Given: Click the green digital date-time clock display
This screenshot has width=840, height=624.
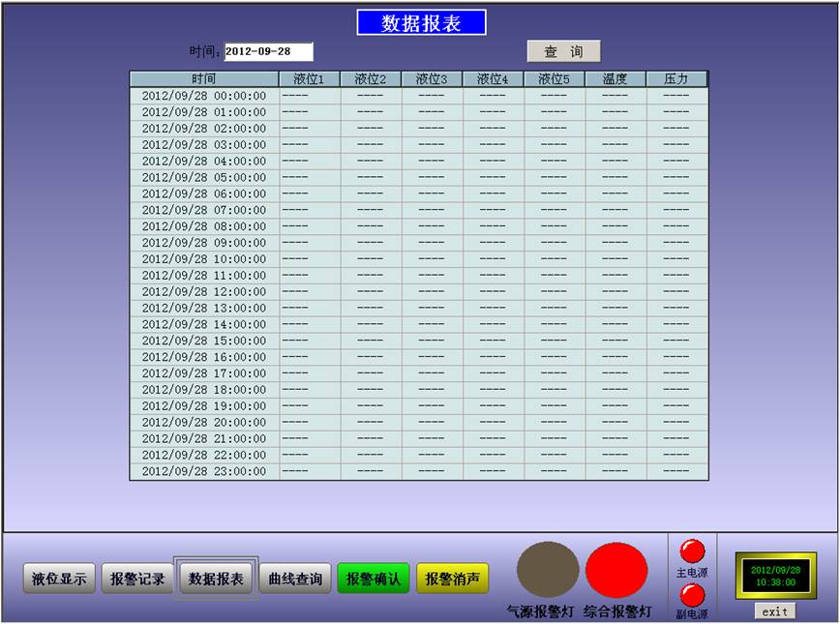Looking at the screenshot, I should tap(774, 577).
